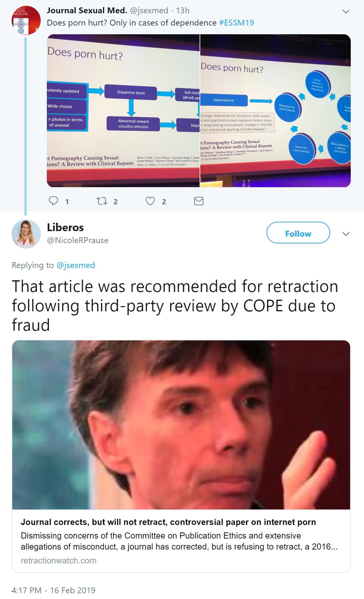Open the Retraction Watch article image

point(181,425)
